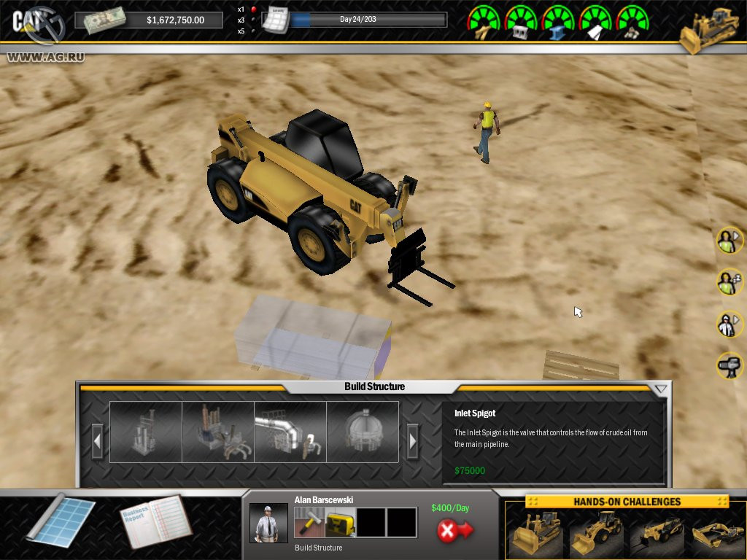Open the bulldozer equipment icon top-right
747x560 pixels.
click(x=708, y=30)
